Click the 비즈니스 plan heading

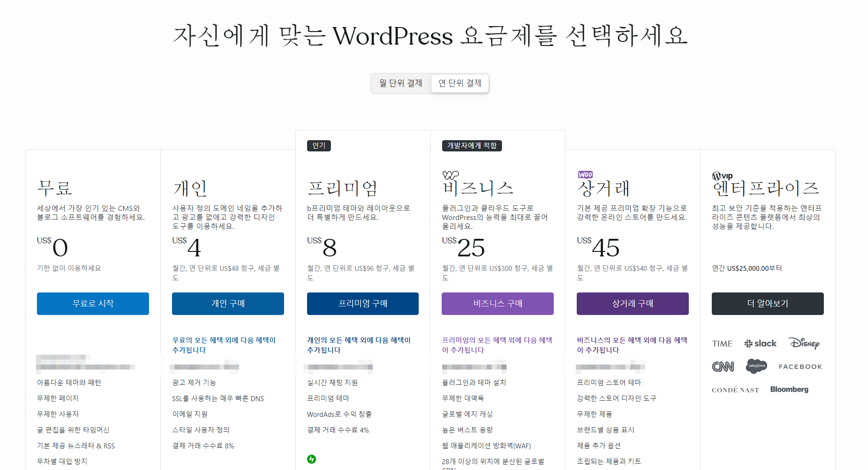pyautogui.click(x=478, y=188)
